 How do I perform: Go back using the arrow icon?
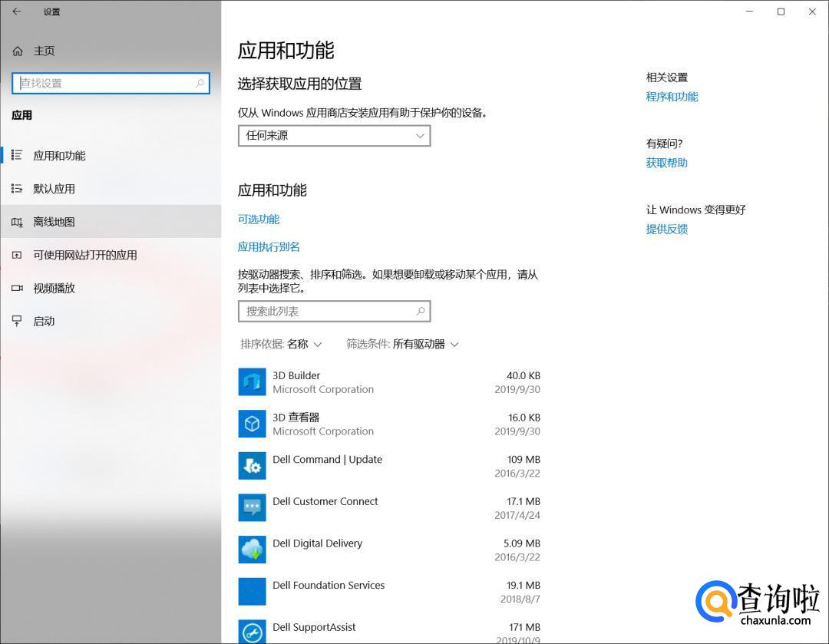coord(17,12)
